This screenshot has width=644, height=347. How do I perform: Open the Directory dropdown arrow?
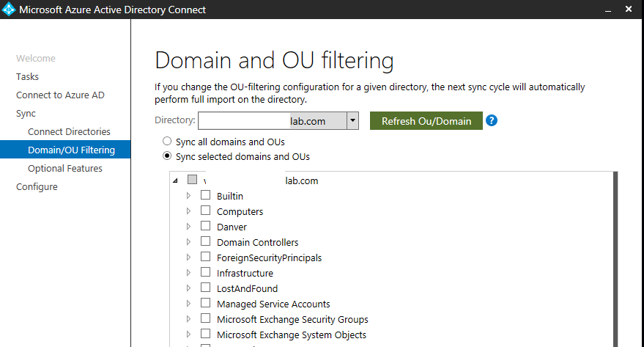tap(352, 121)
